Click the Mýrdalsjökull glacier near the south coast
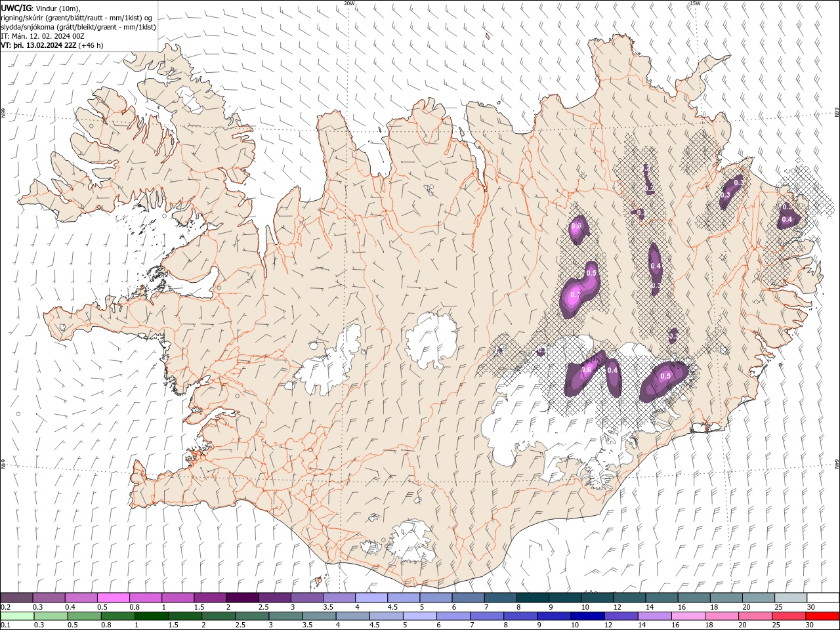The height and width of the screenshot is (630, 840). pos(410,541)
